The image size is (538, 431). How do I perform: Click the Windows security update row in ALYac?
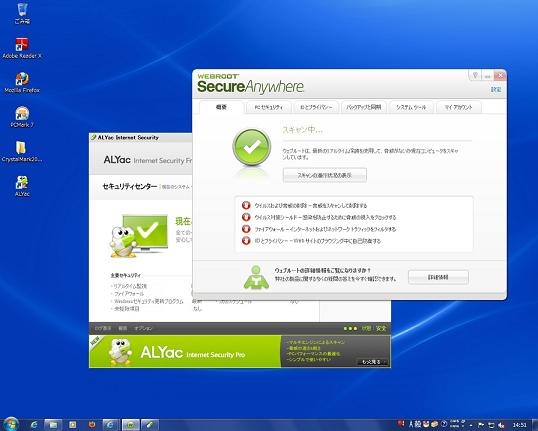(x=148, y=301)
